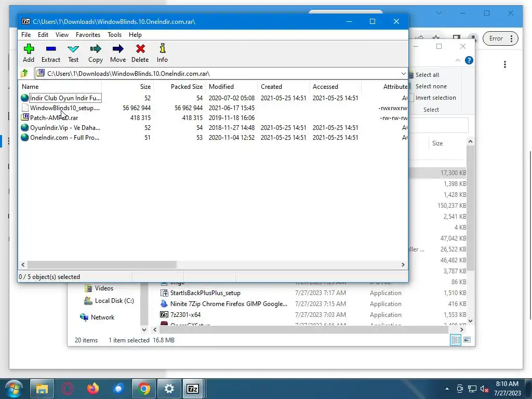
Task: Open File Explorer from the taskbar
Action: coord(42,389)
